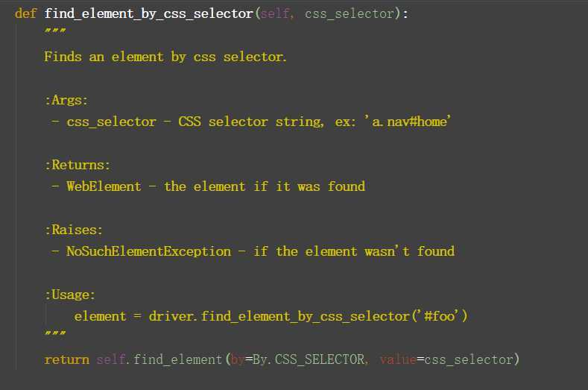Image resolution: width=588 pixels, height=390 pixels.
Task: Click the :Returns: heading in docstring
Action: point(78,165)
